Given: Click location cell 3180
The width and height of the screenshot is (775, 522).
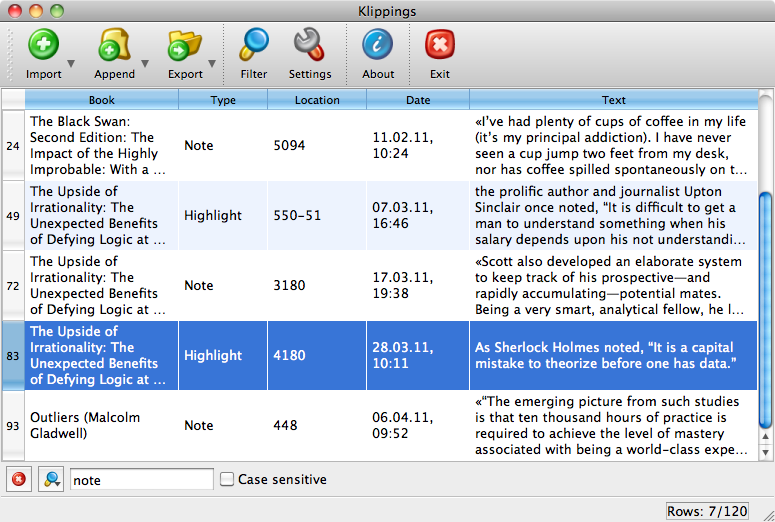Looking at the screenshot, I should 317,286.
